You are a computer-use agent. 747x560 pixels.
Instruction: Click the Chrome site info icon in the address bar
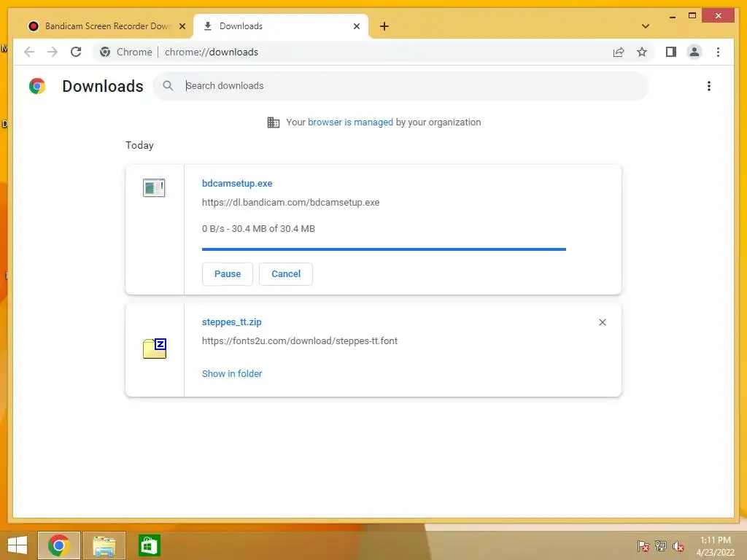click(x=105, y=52)
